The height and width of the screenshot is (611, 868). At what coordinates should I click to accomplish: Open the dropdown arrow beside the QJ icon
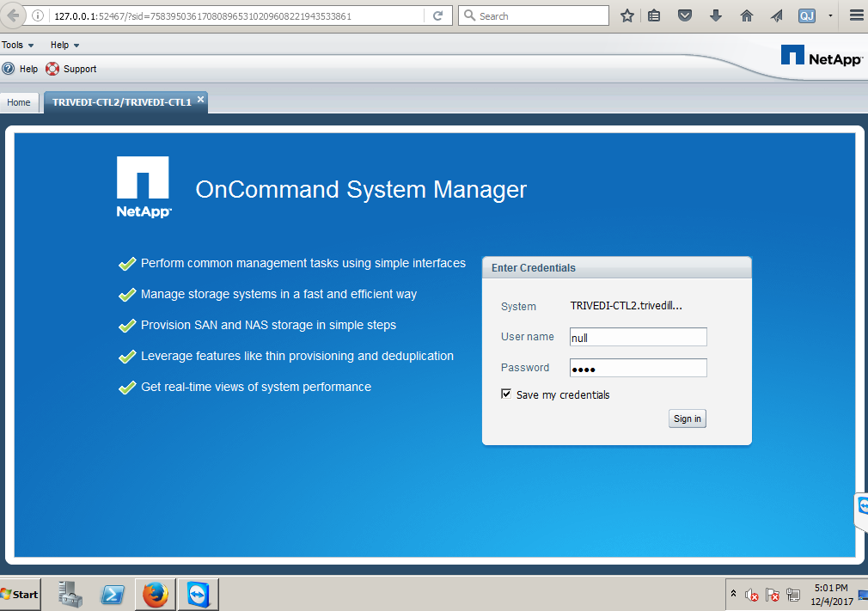(830, 15)
